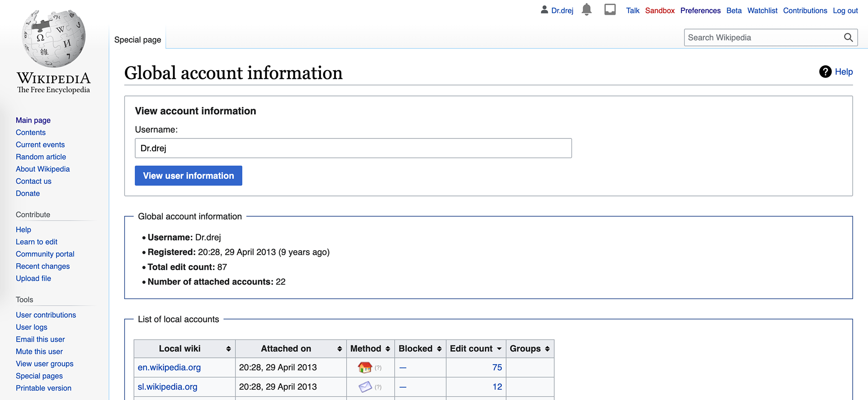Open the notices tray icon
The width and height of the screenshot is (868, 400).
(x=610, y=10)
